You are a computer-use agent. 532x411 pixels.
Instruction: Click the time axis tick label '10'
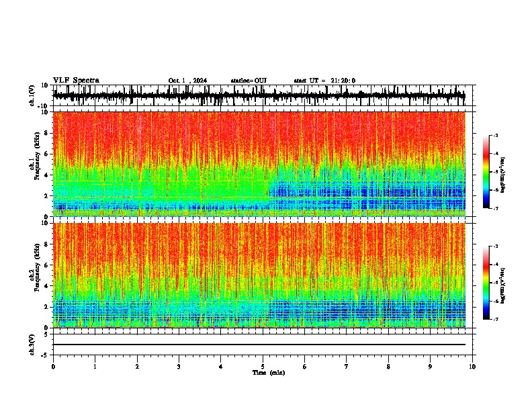point(472,367)
